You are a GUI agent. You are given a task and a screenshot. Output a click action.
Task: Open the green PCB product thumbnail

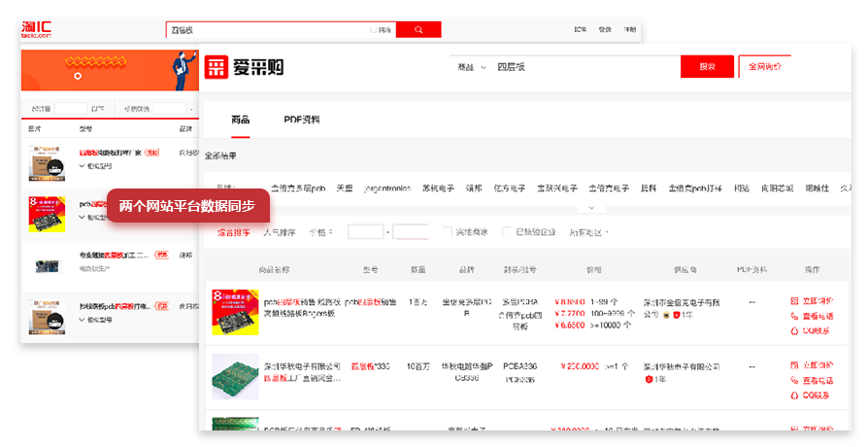tap(235, 377)
